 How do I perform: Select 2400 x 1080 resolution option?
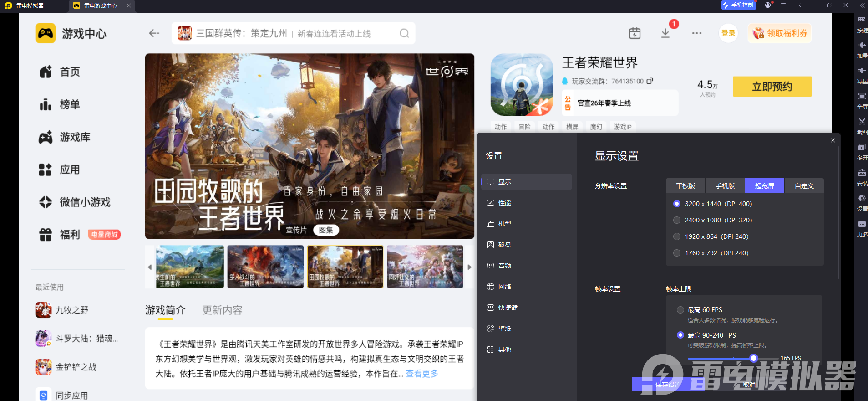(x=712, y=220)
